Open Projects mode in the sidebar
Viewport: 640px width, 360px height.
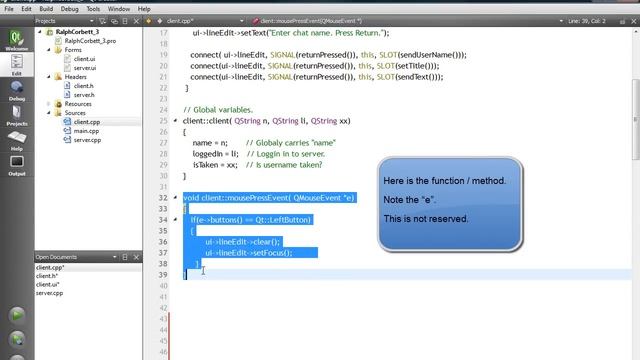click(17, 115)
